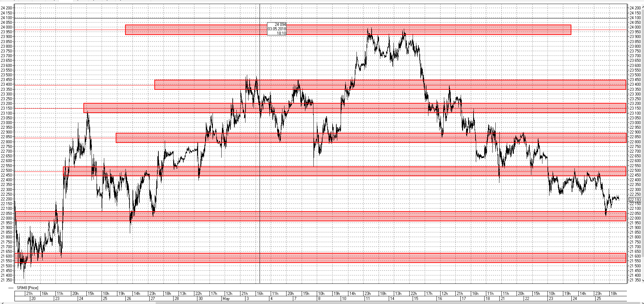Click 23 500 on the left price axis

(6, 75)
